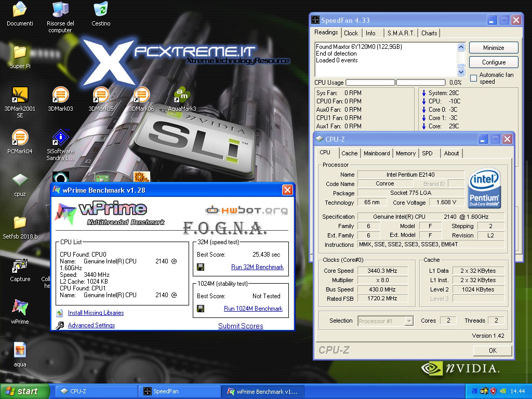532x399 pixels.
Task: Click Found Maxtor 6Y120M0 log line
Action: [359, 47]
